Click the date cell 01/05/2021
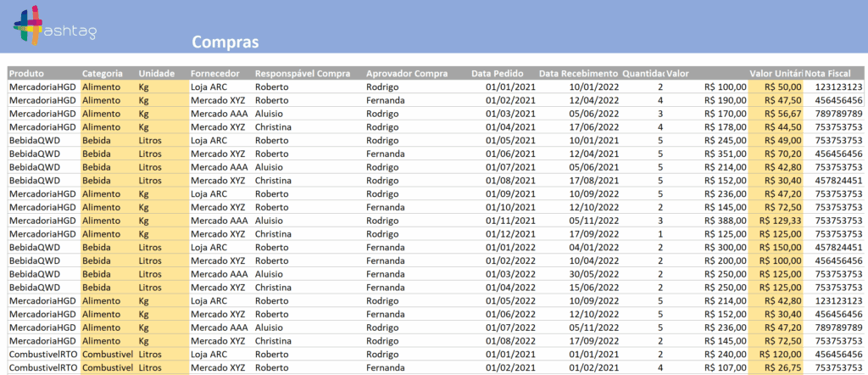The image size is (868, 375). tap(510, 140)
